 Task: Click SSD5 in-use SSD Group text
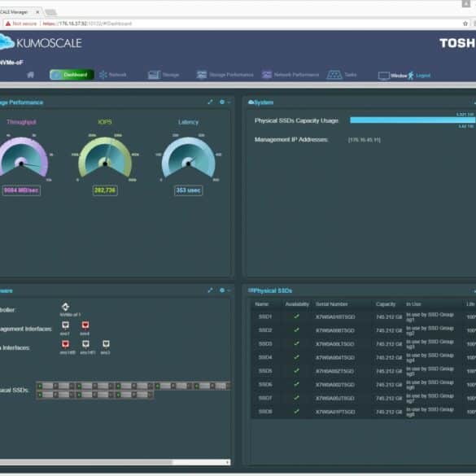pos(430,371)
